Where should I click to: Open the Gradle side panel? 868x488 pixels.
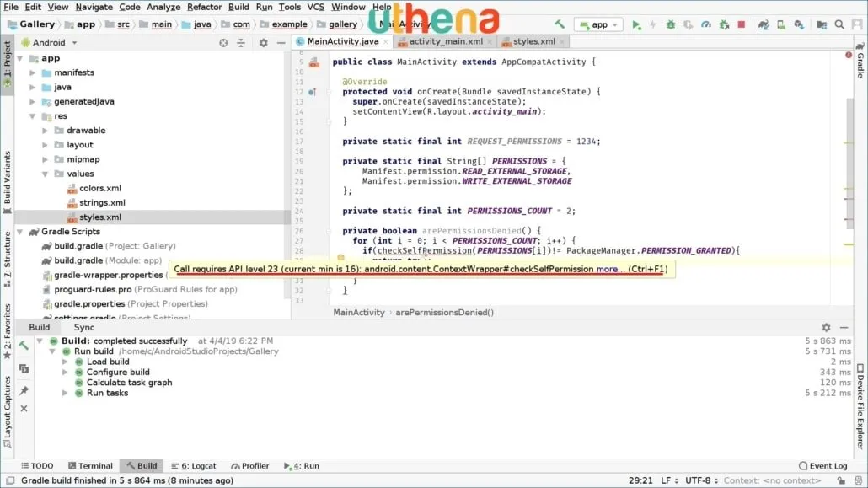point(860,60)
